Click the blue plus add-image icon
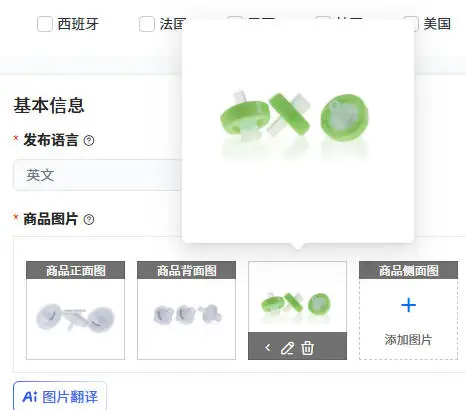466x410 pixels. click(408, 305)
